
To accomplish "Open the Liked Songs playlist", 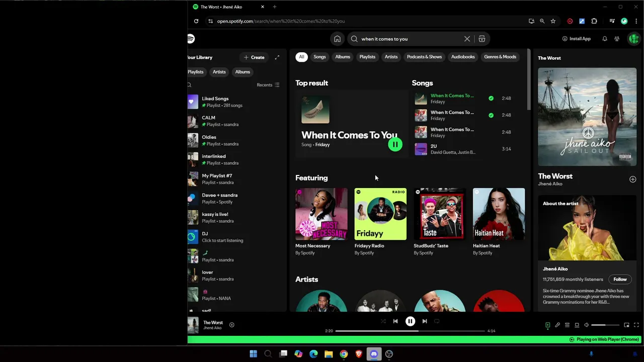I will point(235,102).
